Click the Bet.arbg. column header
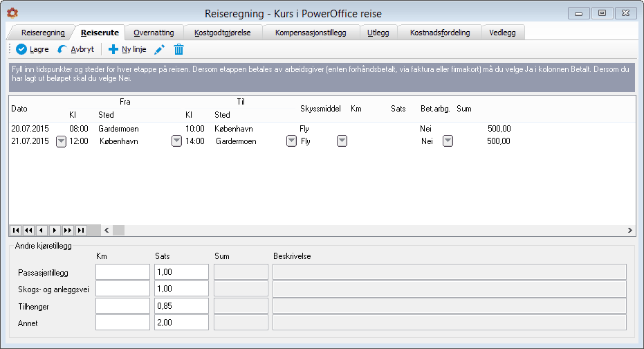This screenshot has height=349, width=644. click(435, 109)
